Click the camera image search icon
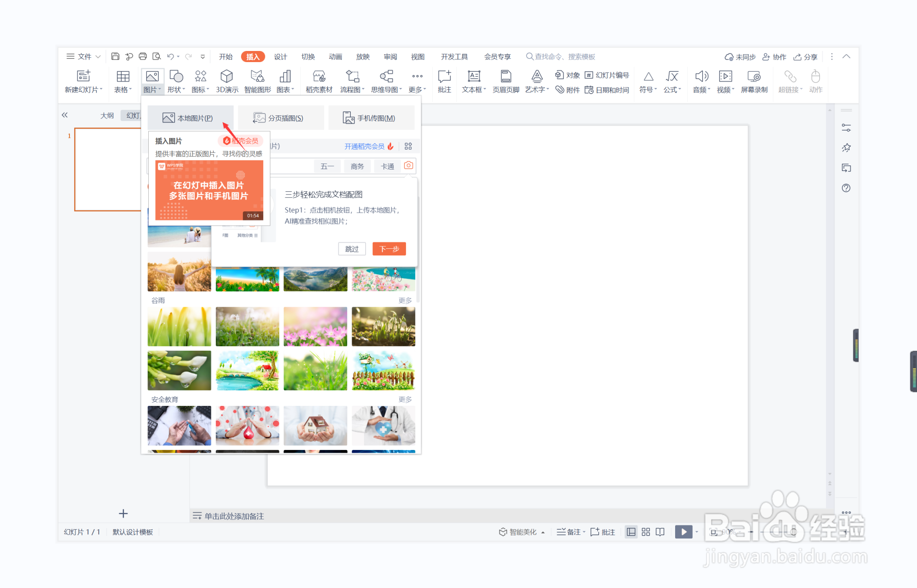The height and width of the screenshot is (588, 917). click(408, 165)
